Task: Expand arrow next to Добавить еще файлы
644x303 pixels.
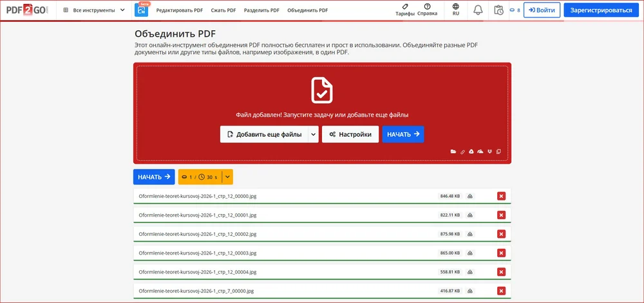Action: pyautogui.click(x=314, y=134)
